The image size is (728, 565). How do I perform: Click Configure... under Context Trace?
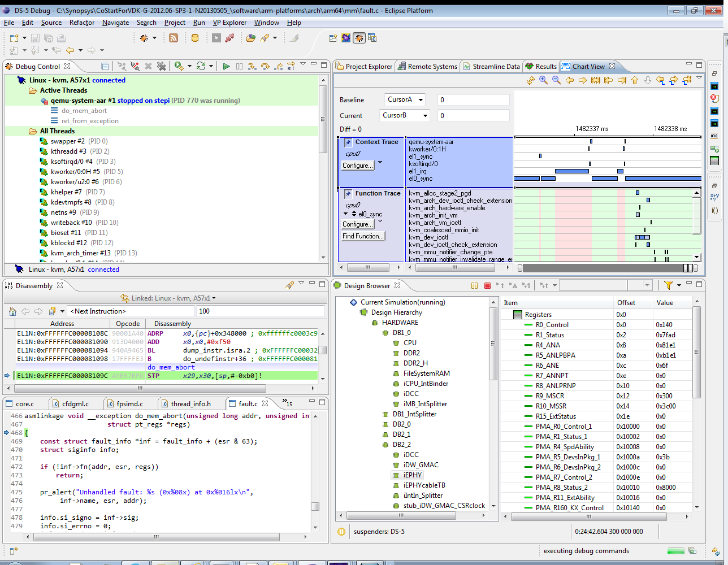357,166
